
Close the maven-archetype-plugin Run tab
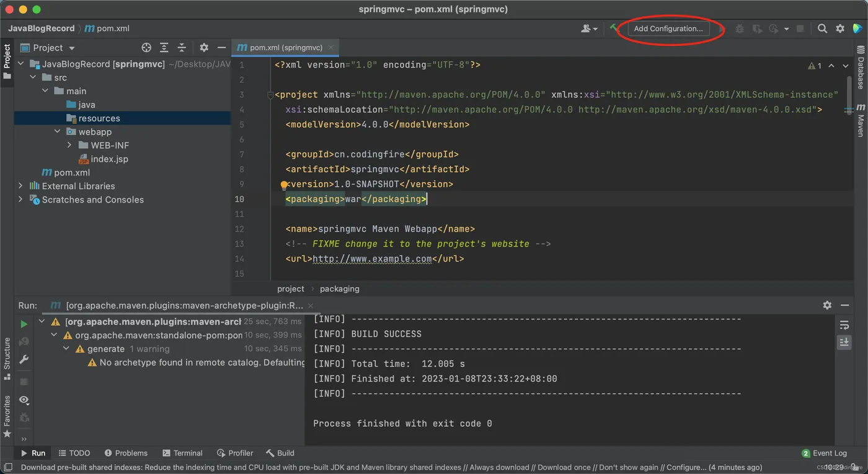311,305
